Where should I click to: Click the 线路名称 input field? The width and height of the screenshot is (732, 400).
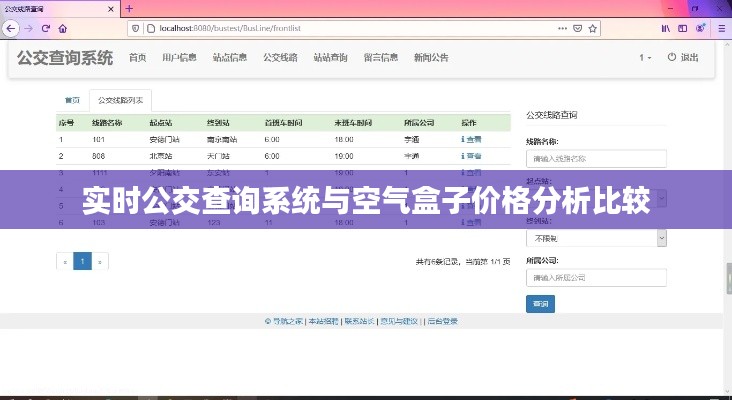point(596,158)
